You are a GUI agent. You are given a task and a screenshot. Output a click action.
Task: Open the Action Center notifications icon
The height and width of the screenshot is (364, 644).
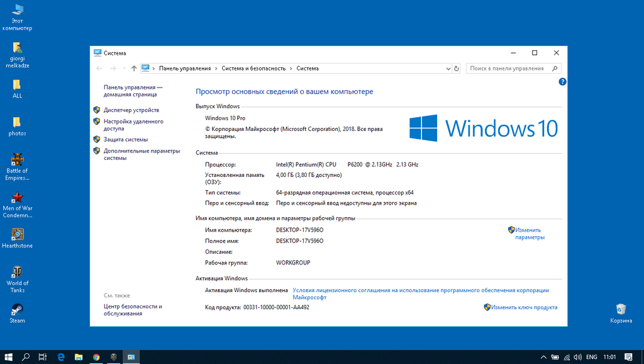628,357
